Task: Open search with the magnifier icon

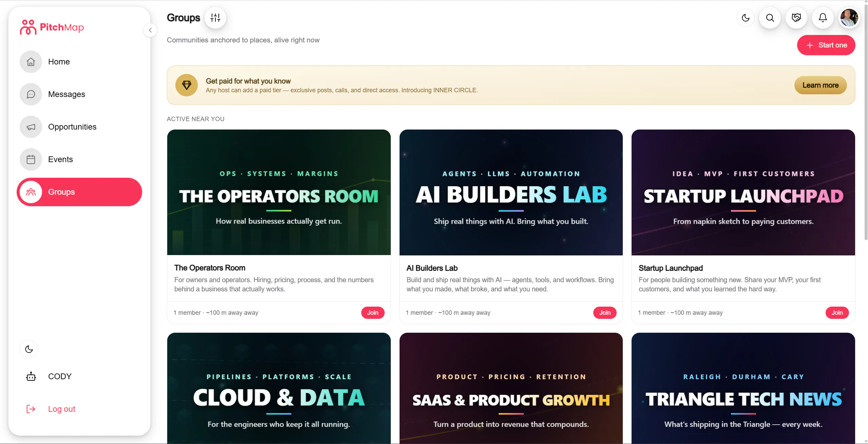Action: 770,18
